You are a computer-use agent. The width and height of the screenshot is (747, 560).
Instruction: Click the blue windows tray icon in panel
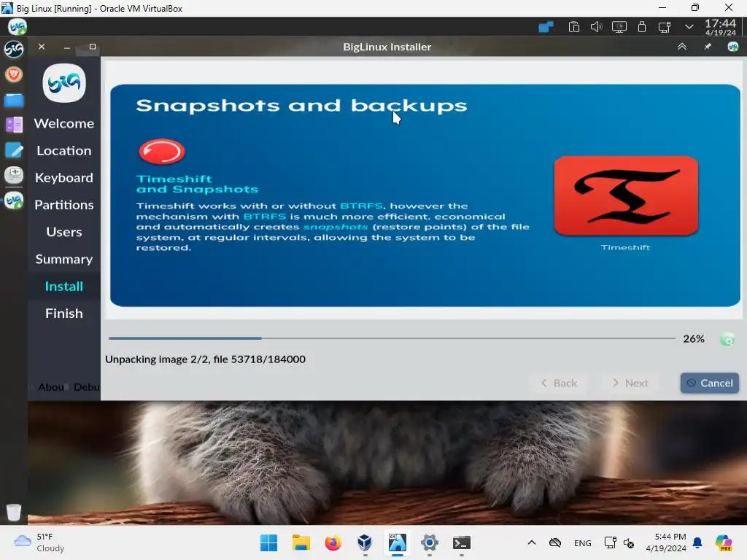tap(546, 27)
